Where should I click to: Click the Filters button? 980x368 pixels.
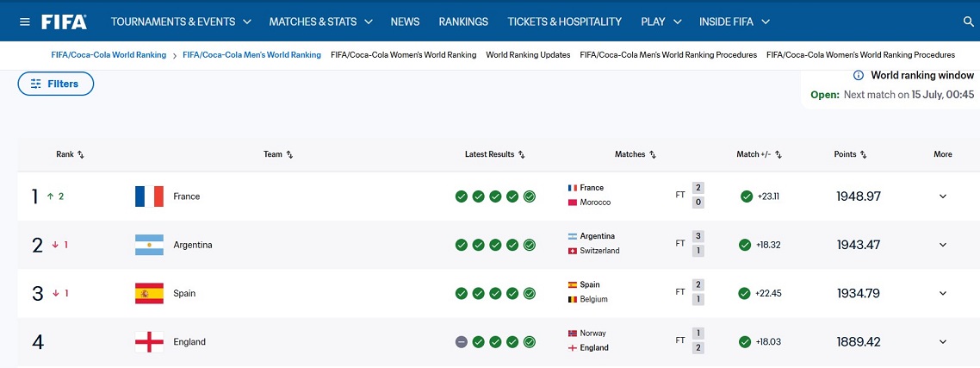point(56,84)
